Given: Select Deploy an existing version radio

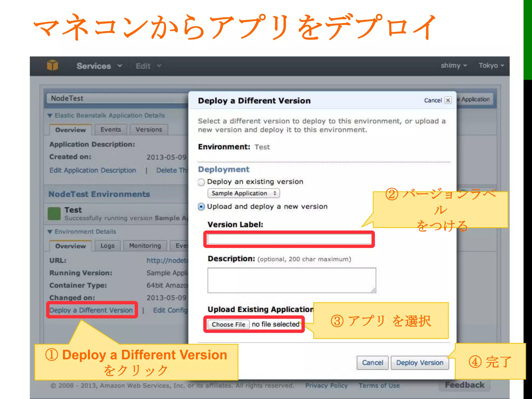Looking at the screenshot, I should [201, 182].
